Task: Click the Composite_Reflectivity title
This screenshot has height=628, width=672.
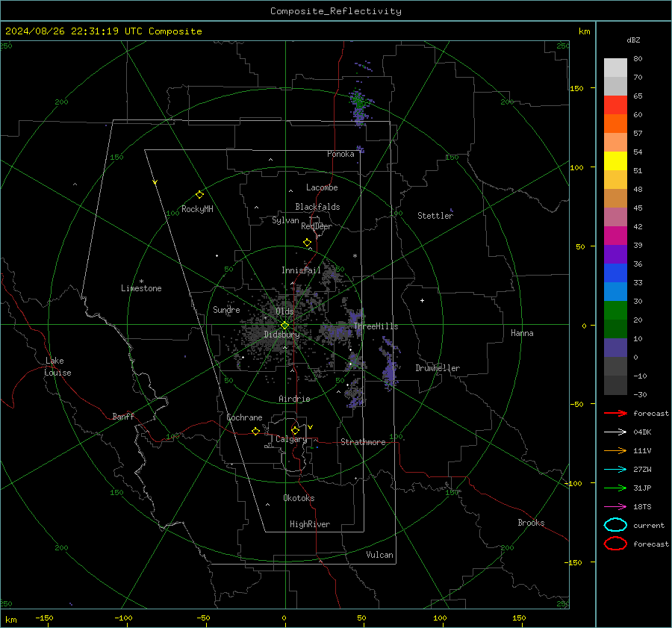Action: tap(335, 11)
